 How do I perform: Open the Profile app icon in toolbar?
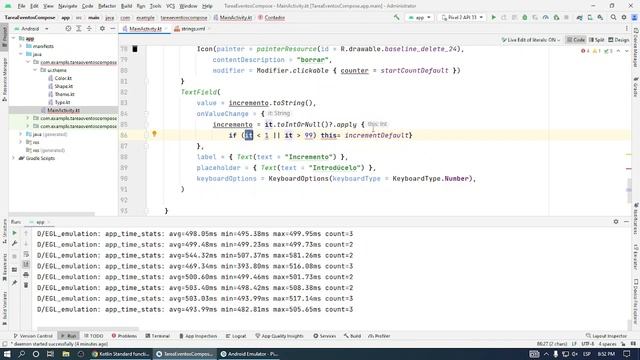pyautogui.click(x=546, y=18)
